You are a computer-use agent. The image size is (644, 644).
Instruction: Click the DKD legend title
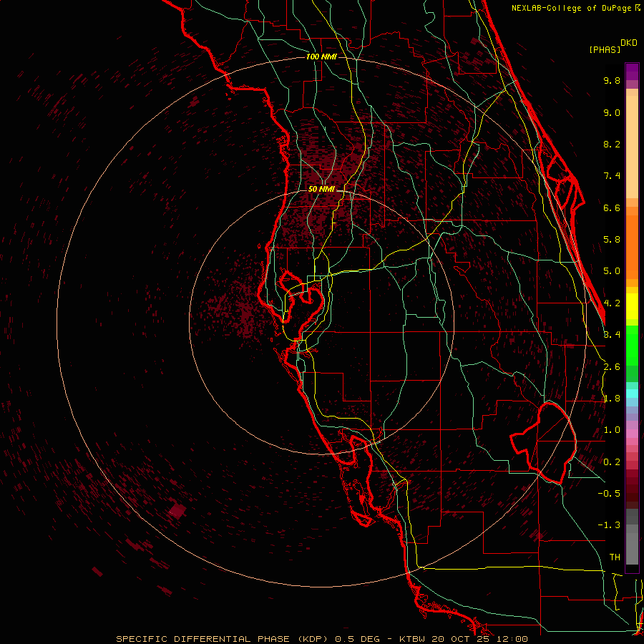pos(629,43)
